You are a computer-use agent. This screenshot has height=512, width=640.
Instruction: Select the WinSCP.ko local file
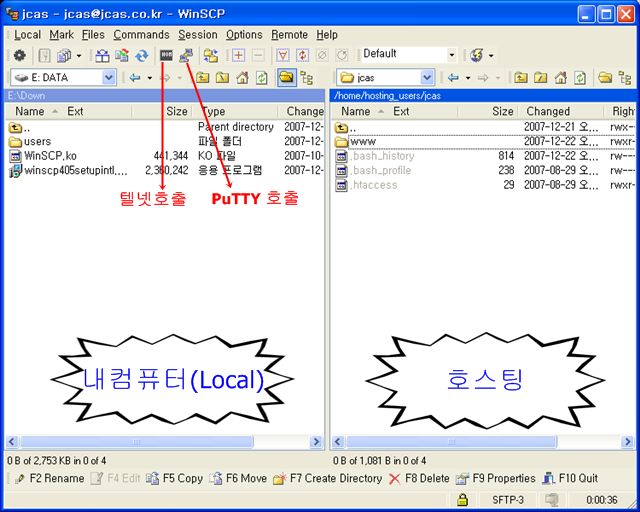coord(42,156)
